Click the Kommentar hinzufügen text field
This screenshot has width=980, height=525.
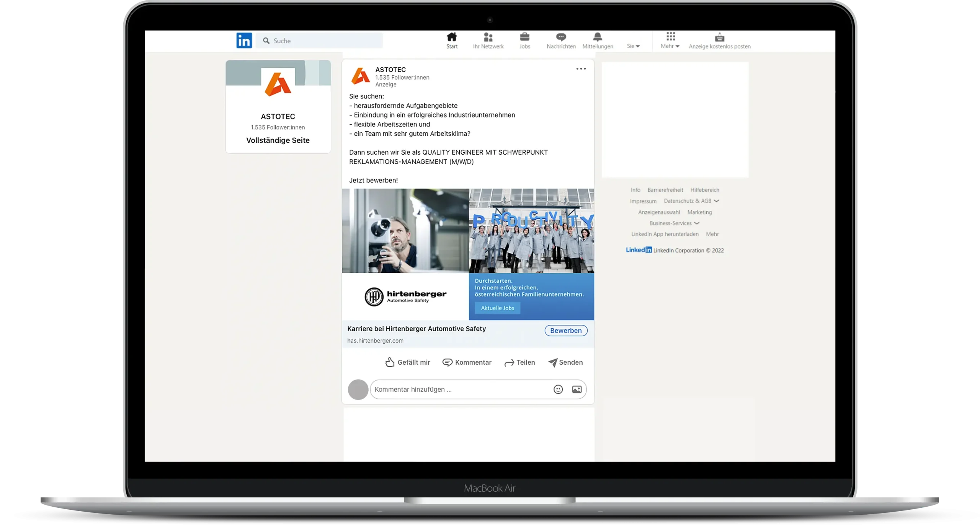[459, 389]
